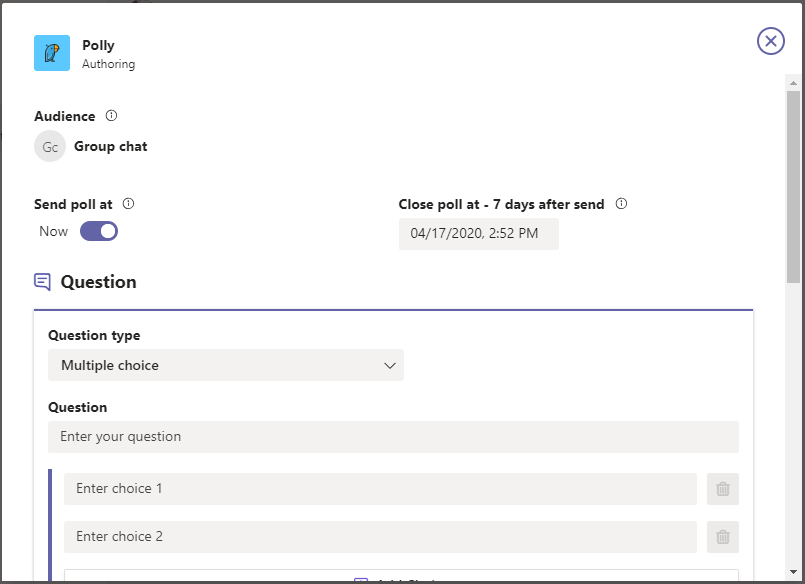Click the Question section chat icon

[x=42, y=282]
